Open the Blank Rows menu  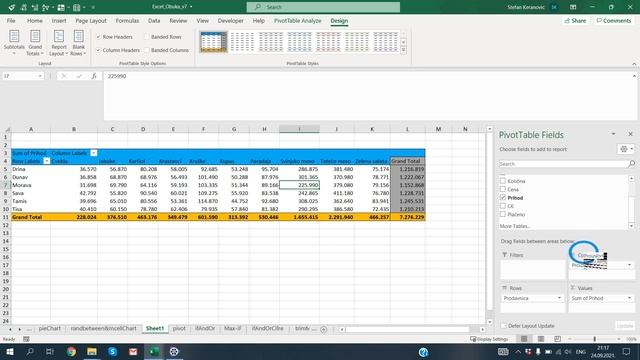[x=78, y=42]
